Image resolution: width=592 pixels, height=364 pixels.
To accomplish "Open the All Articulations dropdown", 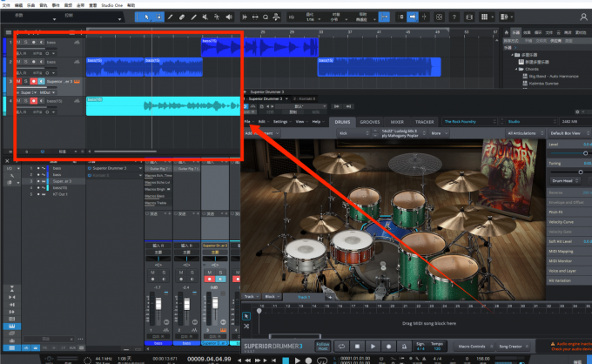I will pyautogui.click(x=524, y=133).
